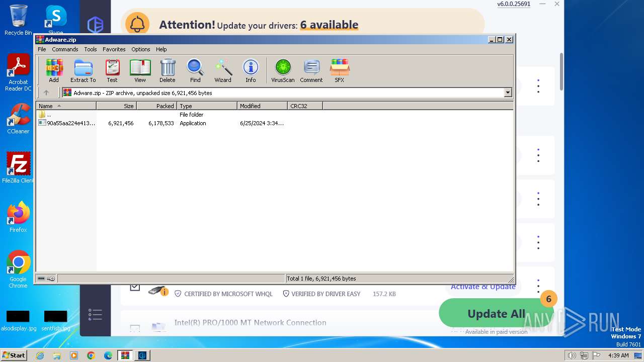
Task: Click the 4:39 AM taskbar clock
Action: (618, 355)
